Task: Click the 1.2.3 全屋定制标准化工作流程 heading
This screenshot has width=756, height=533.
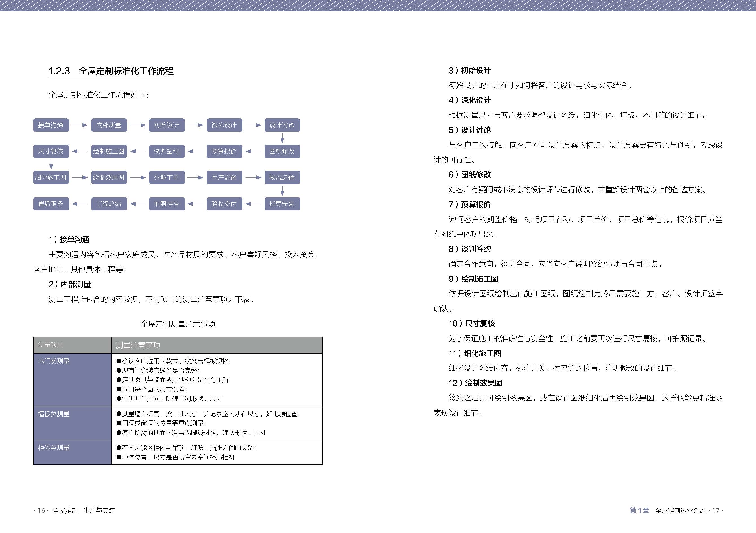Action: [x=111, y=71]
